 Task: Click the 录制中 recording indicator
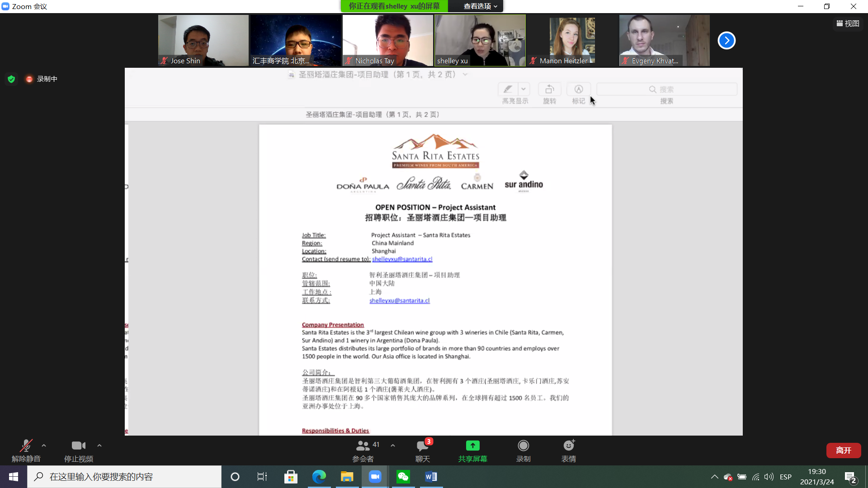click(x=42, y=79)
